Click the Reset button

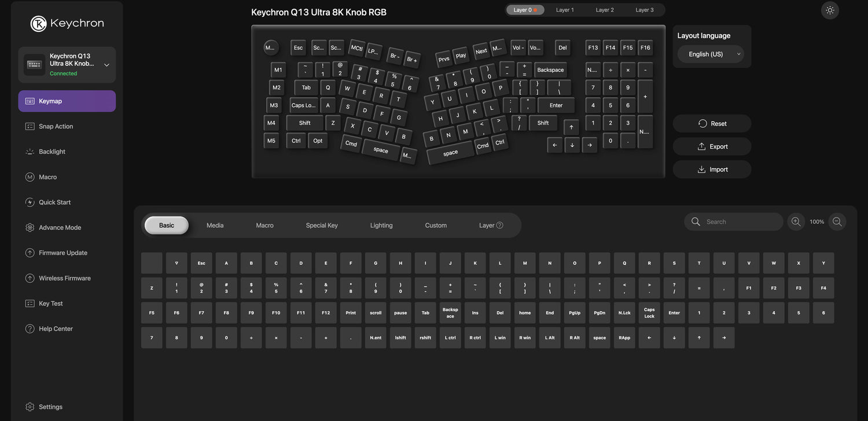712,123
